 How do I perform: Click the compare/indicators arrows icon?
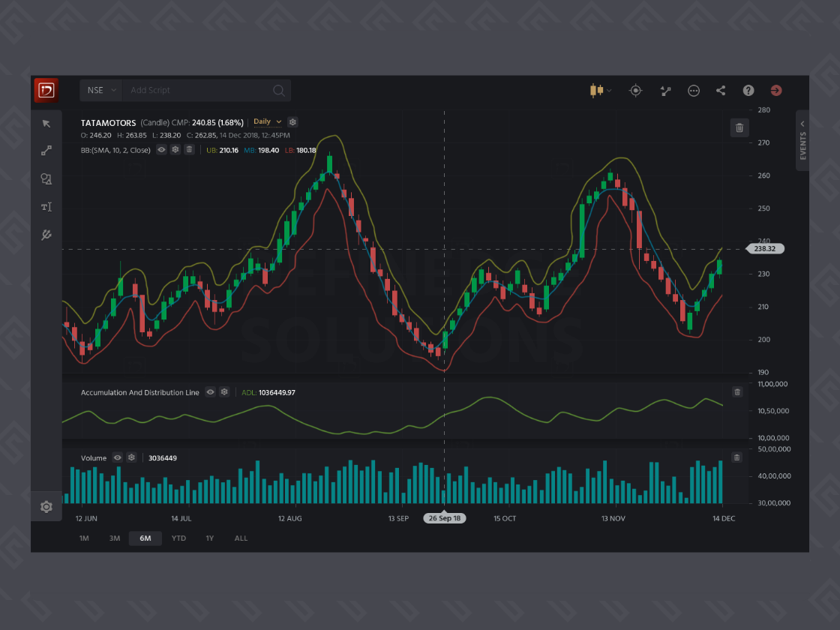pos(665,91)
